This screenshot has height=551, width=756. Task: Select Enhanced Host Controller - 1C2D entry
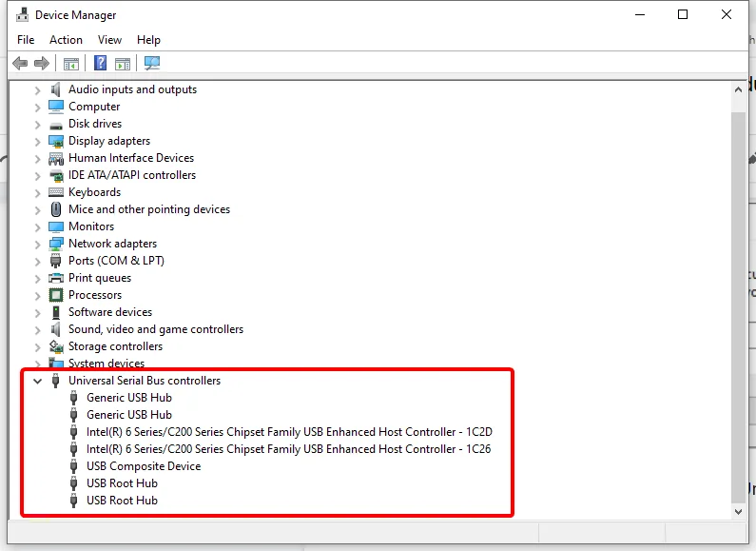(x=289, y=432)
